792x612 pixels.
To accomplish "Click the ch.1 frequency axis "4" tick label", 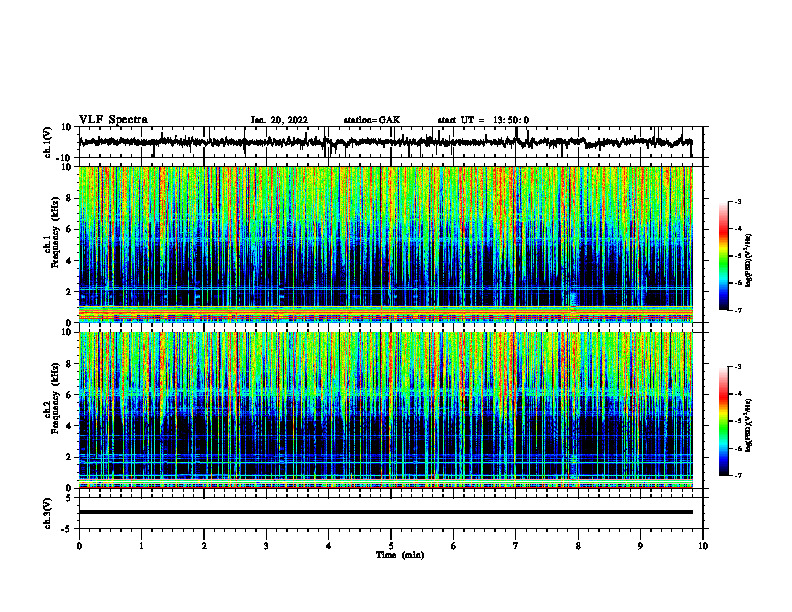I will [x=69, y=261].
